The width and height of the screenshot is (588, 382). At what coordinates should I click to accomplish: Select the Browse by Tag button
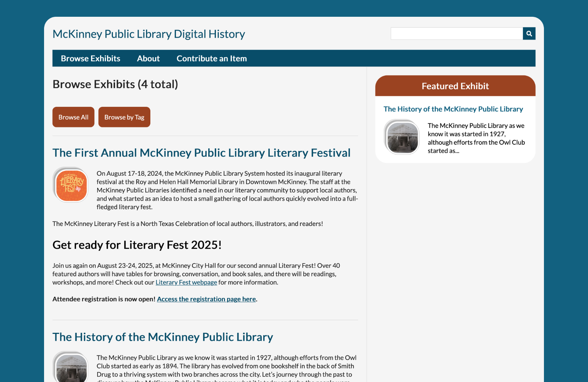click(124, 117)
